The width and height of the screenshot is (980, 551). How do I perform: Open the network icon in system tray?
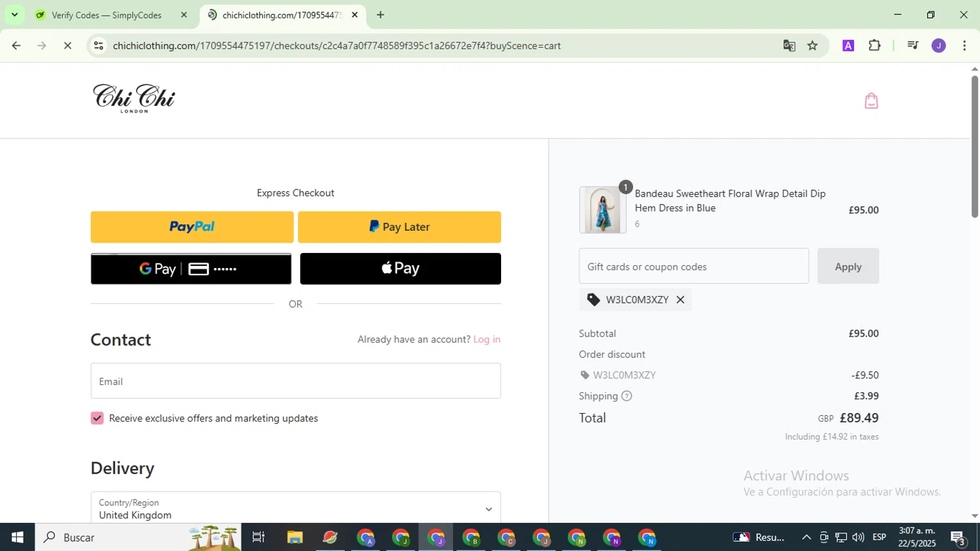tap(841, 537)
